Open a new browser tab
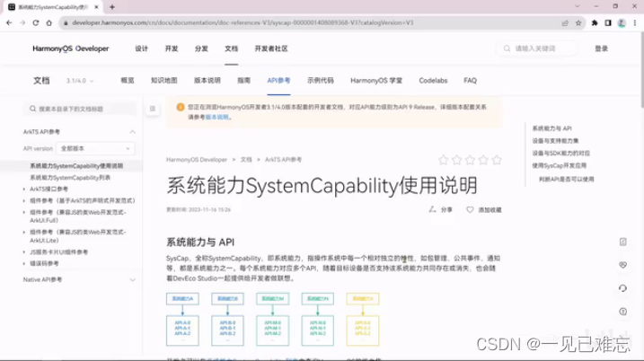Screen dimensions: 644x361 [x=112, y=7]
